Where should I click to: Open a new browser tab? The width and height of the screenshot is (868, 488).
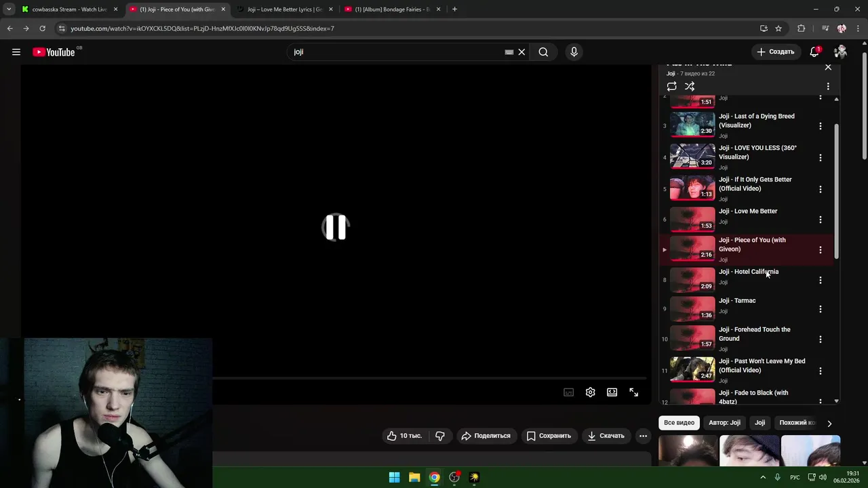(x=454, y=9)
